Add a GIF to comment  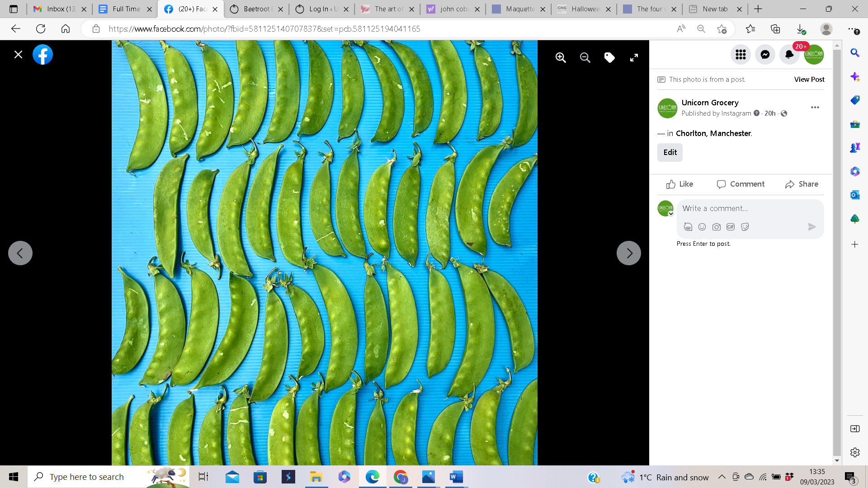(x=731, y=227)
